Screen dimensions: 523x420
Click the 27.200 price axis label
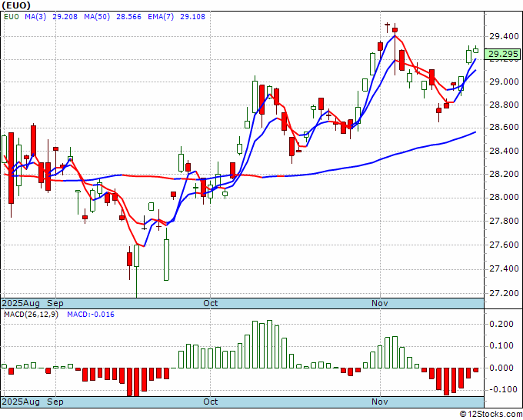(504, 294)
